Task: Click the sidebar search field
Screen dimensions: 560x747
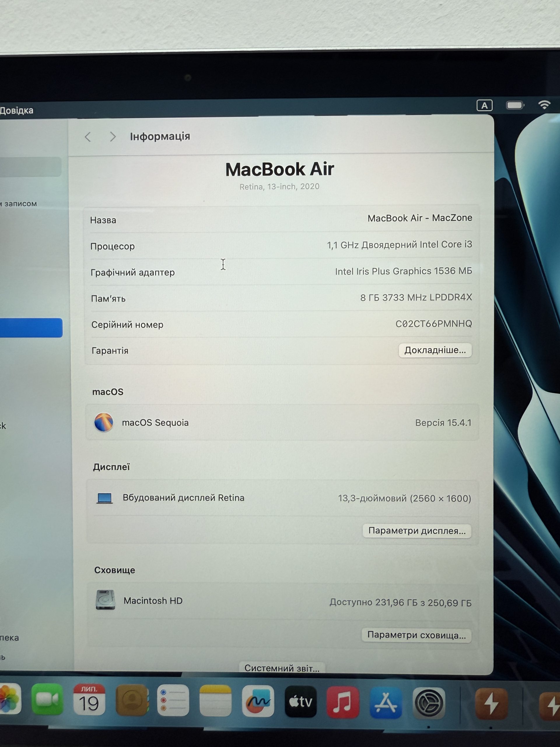Action: 30,167
